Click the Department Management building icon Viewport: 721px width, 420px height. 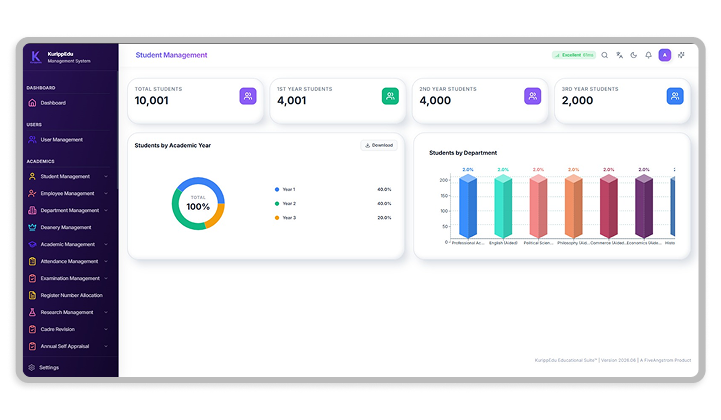tap(32, 210)
